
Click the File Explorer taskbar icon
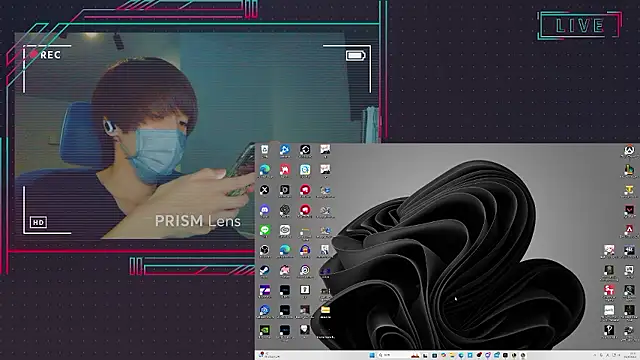(x=452, y=356)
